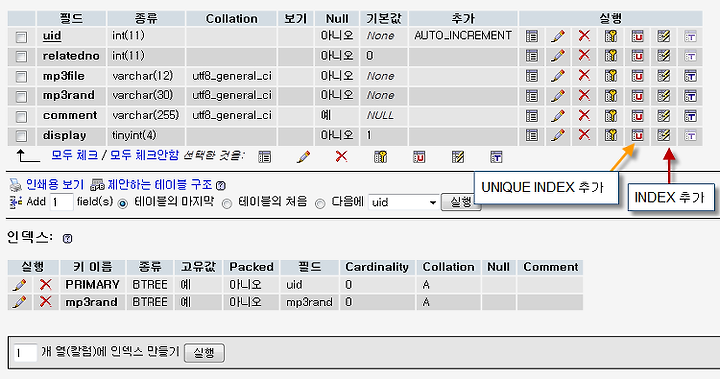
Task: Index icon for selected fields below table
Action: (x=457, y=157)
